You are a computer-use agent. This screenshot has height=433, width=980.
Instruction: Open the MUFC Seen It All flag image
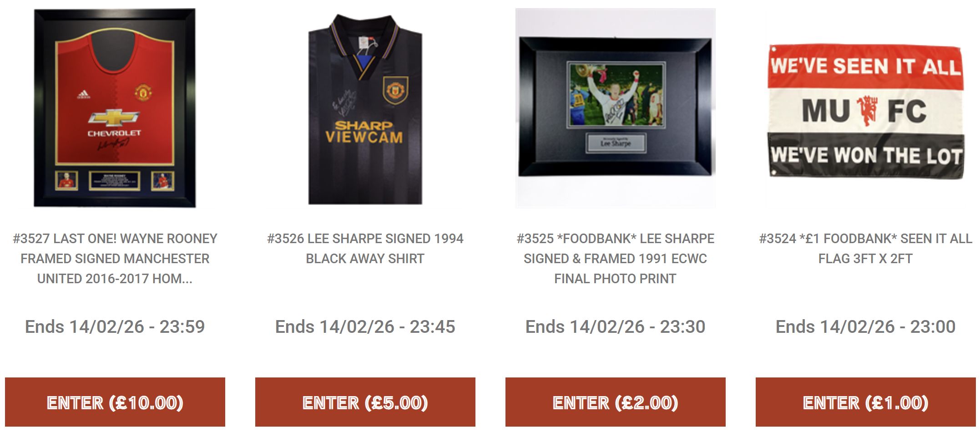(x=865, y=112)
